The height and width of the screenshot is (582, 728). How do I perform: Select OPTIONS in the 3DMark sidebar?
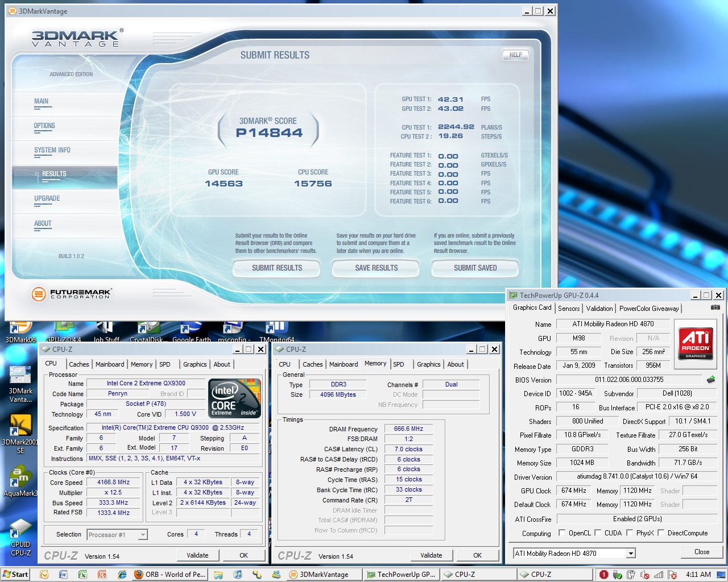(44, 126)
